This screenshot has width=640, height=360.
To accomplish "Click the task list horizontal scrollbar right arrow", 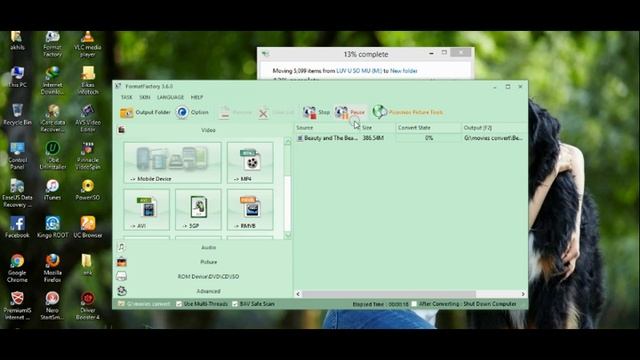I will coord(523,294).
